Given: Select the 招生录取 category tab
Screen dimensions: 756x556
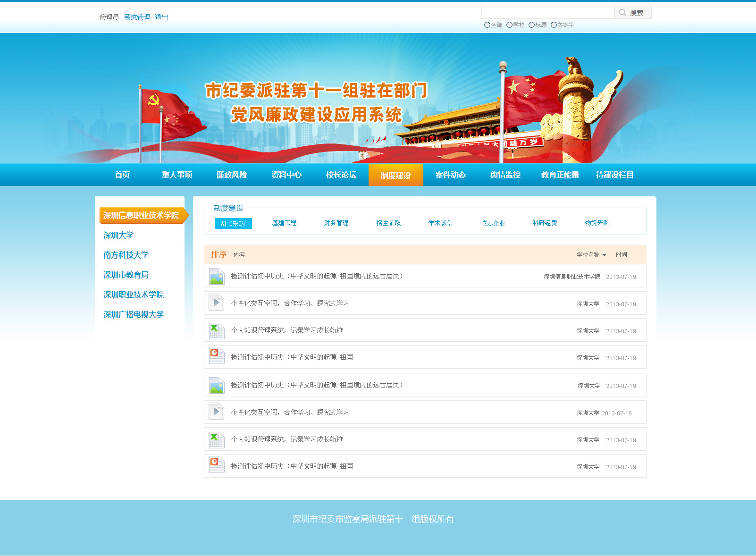Looking at the screenshot, I should 388,223.
